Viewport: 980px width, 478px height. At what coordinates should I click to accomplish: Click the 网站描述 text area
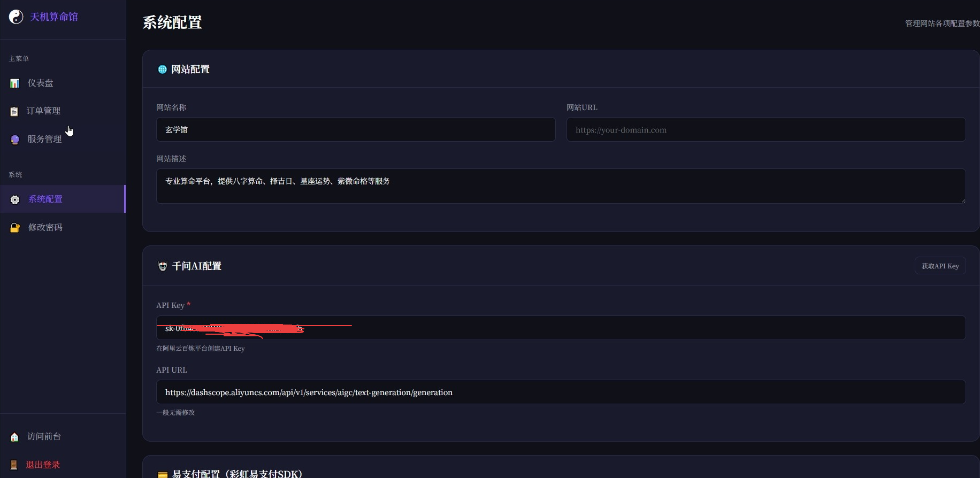[560, 186]
